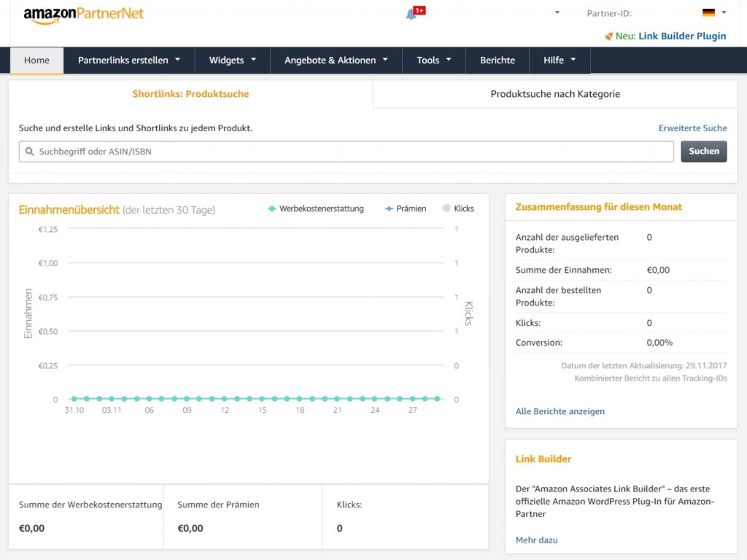
Task: Focus the Suchbegriff oder ASIN/ISBN field
Action: click(x=347, y=152)
